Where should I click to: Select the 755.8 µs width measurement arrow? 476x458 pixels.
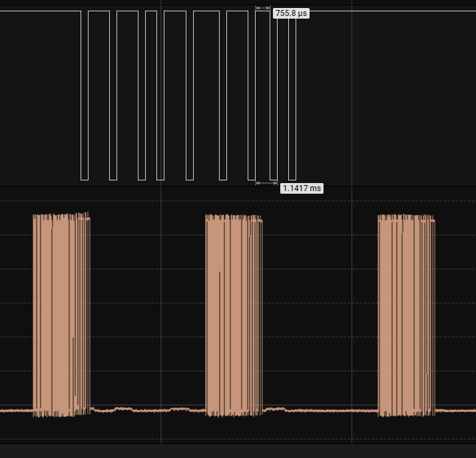coord(263,8)
